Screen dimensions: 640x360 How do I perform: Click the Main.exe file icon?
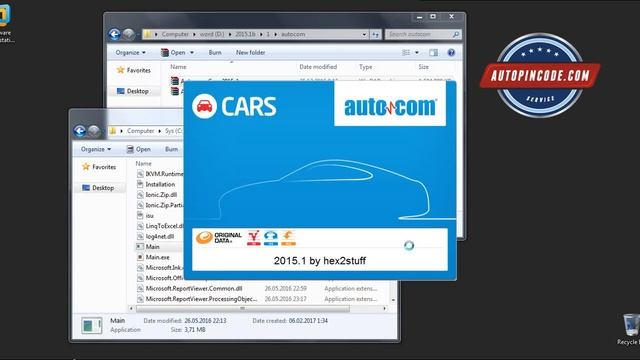click(x=140, y=257)
